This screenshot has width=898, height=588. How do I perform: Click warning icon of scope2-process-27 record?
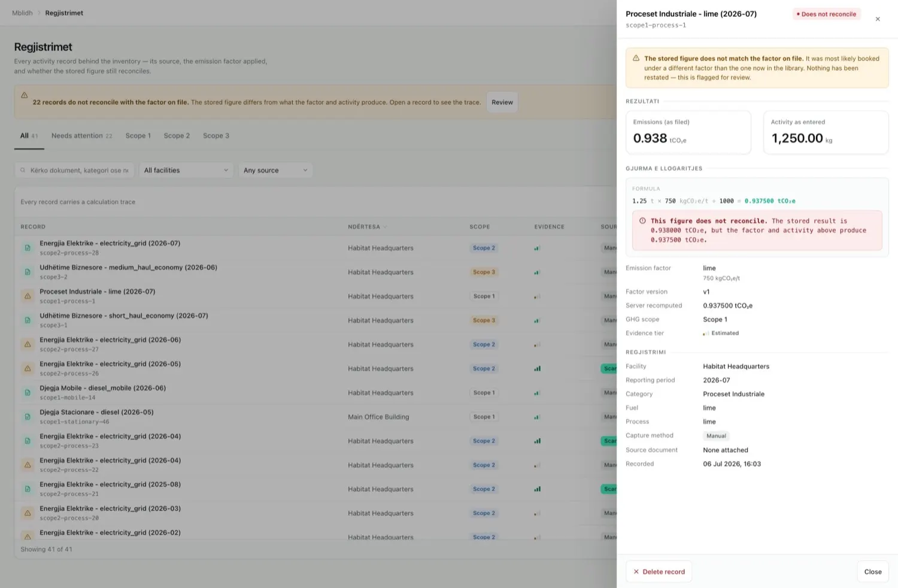pos(28,344)
